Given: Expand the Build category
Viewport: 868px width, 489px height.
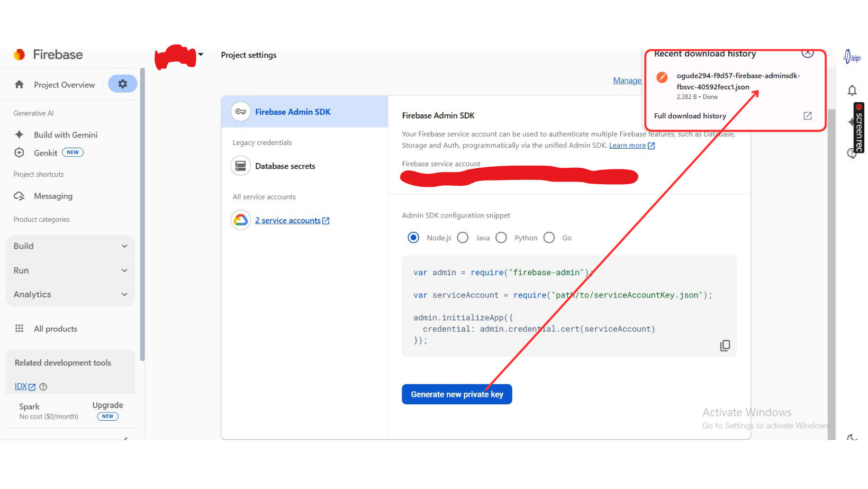Looking at the screenshot, I should (70, 246).
